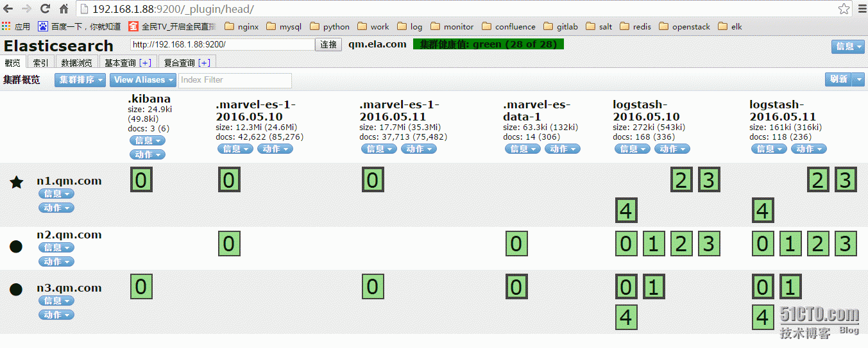
Task: Click the node circle icon for n3.qm.com
Action: pos(16,290)
